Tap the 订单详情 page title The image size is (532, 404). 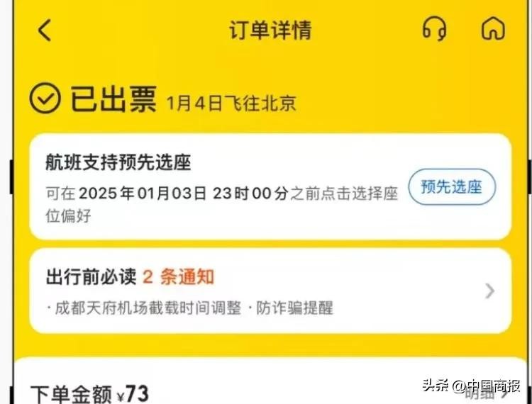[x=270, y=30]
